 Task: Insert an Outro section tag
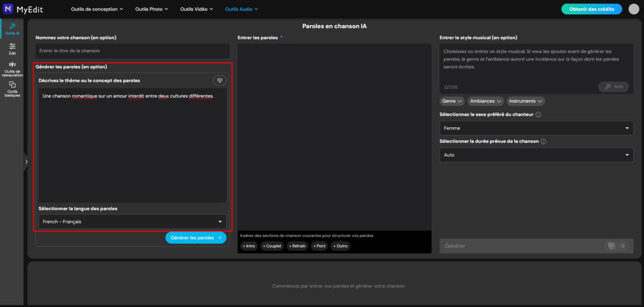pos(340,246)
